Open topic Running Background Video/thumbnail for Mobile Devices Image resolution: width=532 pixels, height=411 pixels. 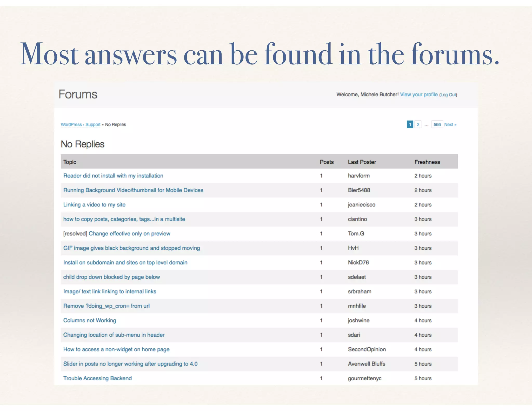click(133, 190)
